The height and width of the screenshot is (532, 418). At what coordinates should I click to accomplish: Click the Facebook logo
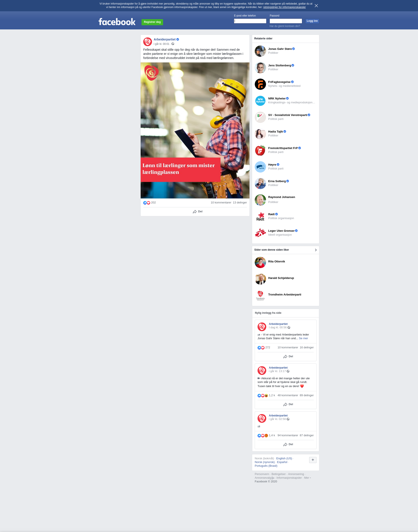(117, 22)
